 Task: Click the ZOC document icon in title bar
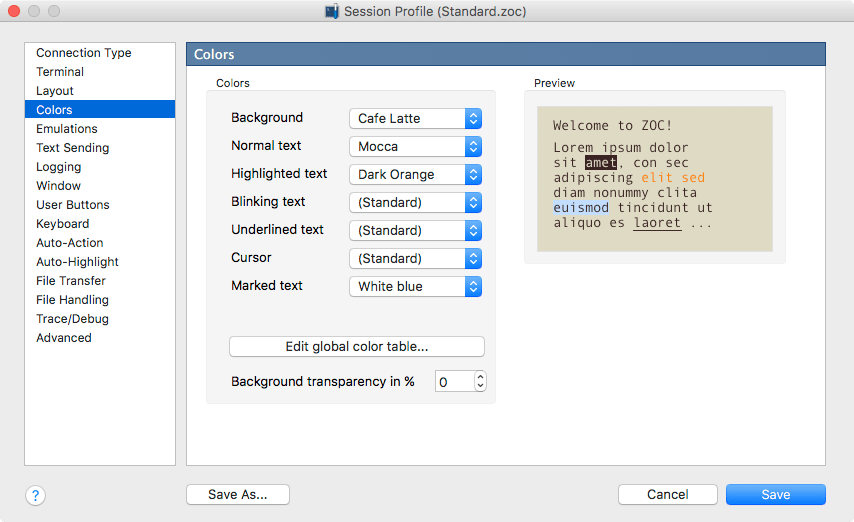point(332,11)
